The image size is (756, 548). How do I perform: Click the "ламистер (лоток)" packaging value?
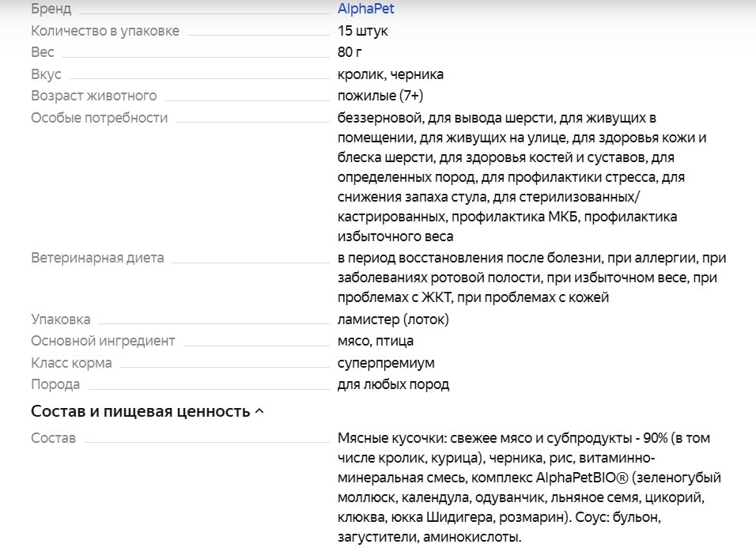coord(392,319)
